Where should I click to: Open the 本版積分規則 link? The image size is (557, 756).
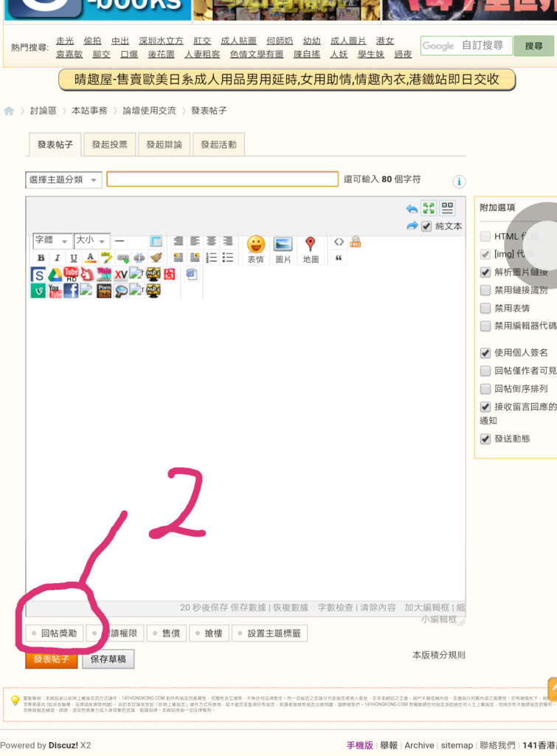(438, 655)
